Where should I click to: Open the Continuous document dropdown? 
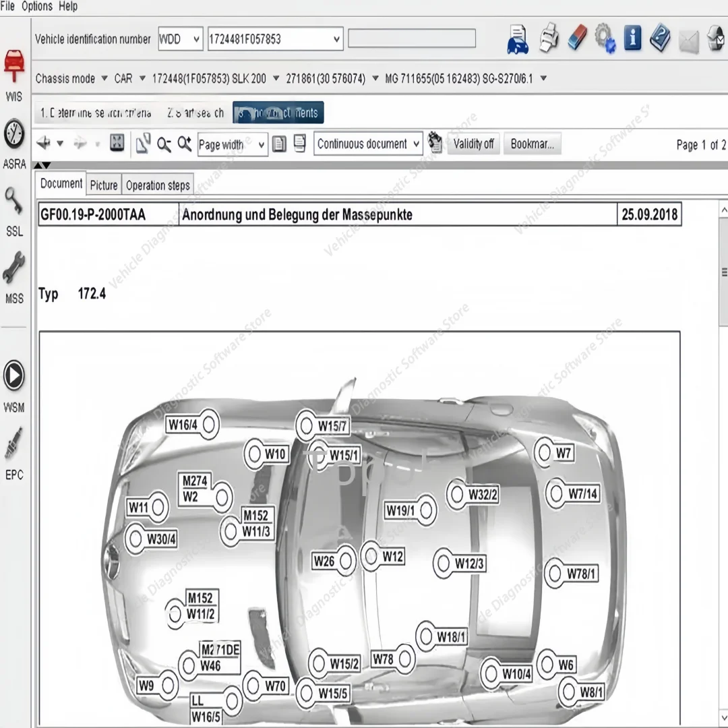368,144
